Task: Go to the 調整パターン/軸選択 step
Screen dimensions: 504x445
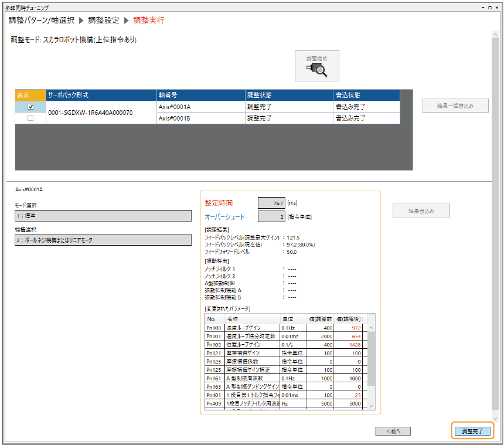Action: point(42,20)
